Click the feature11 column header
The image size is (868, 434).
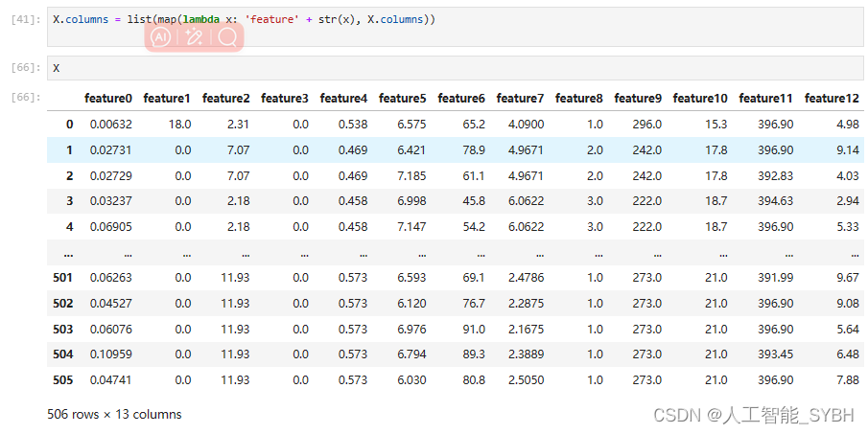(765, 99)
